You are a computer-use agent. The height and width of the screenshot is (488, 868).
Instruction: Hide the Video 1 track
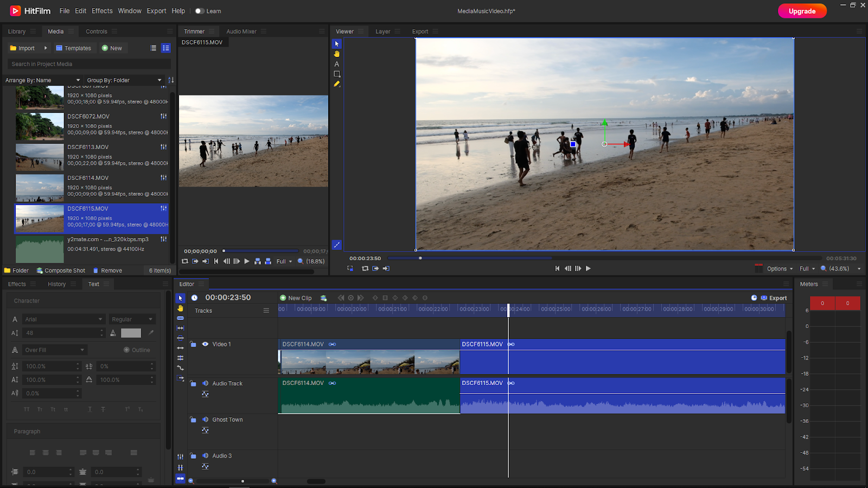[x=205, y=344]
